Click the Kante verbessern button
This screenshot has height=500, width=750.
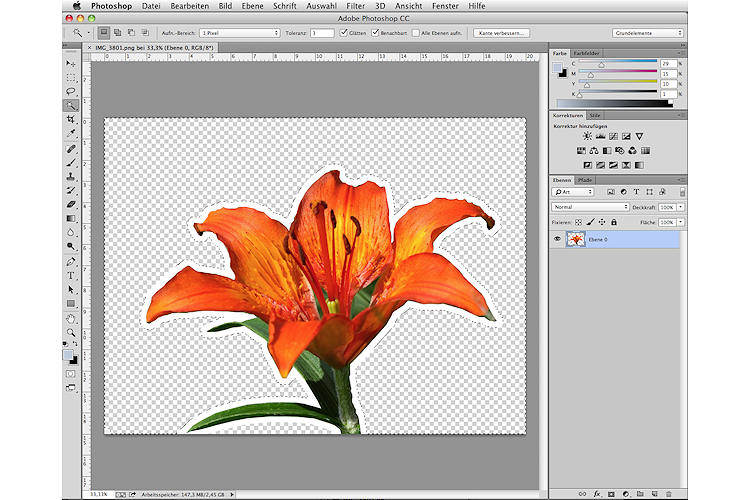(x=503, y=33)
